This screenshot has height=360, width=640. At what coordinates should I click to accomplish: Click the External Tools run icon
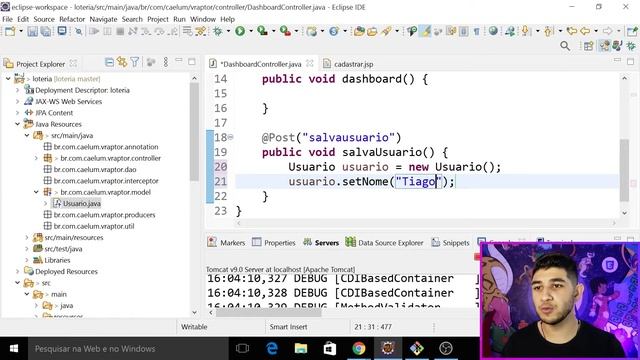(x=285, y=31)
